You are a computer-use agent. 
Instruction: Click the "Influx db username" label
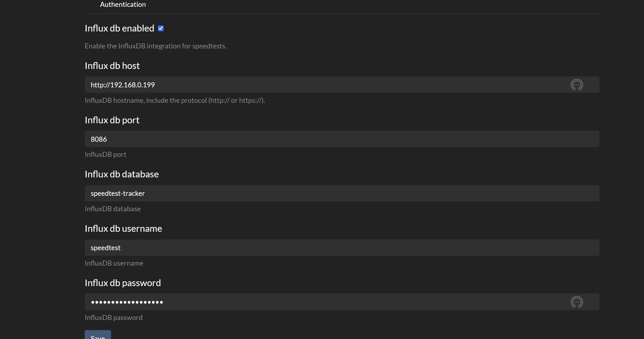[x=123, y=229]
